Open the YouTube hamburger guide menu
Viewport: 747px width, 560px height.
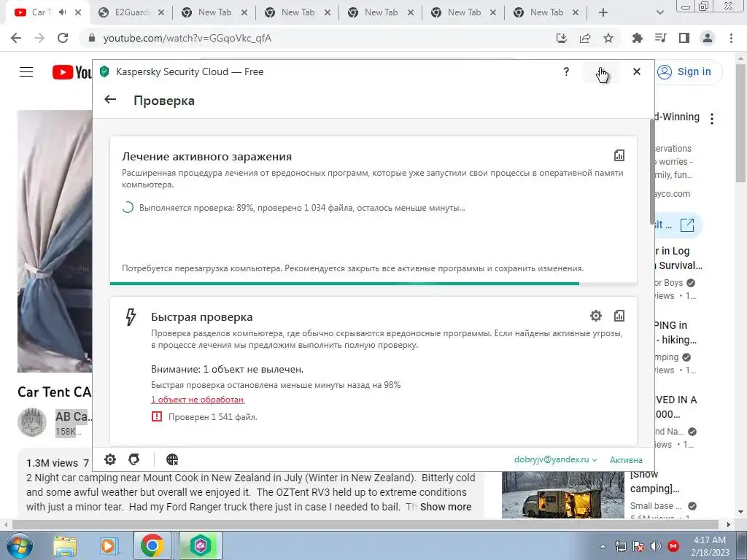click(x=26, y=72)
